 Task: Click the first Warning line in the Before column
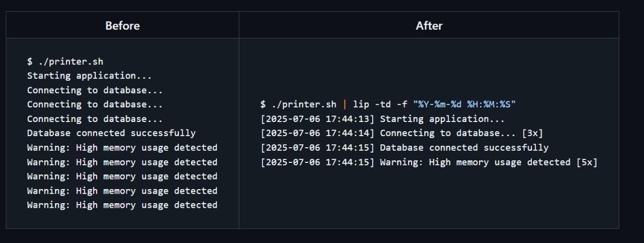(122, 148)
